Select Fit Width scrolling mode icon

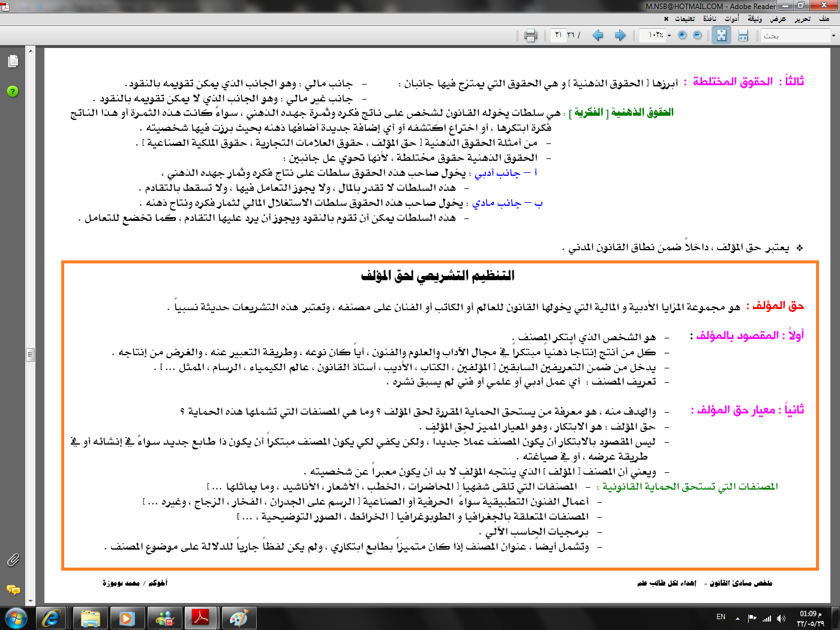tap(743, 35)
